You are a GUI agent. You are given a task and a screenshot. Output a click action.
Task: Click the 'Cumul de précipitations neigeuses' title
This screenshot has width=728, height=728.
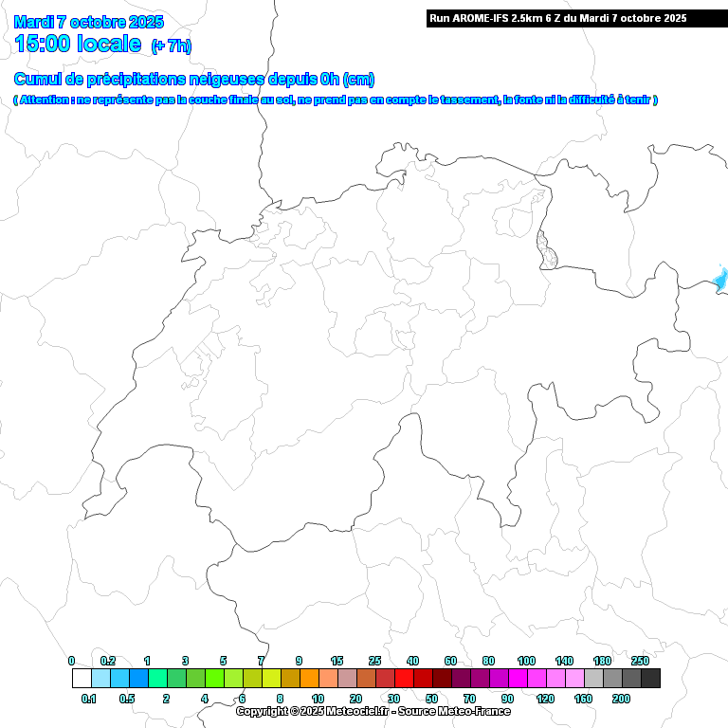tap(194, 79)
